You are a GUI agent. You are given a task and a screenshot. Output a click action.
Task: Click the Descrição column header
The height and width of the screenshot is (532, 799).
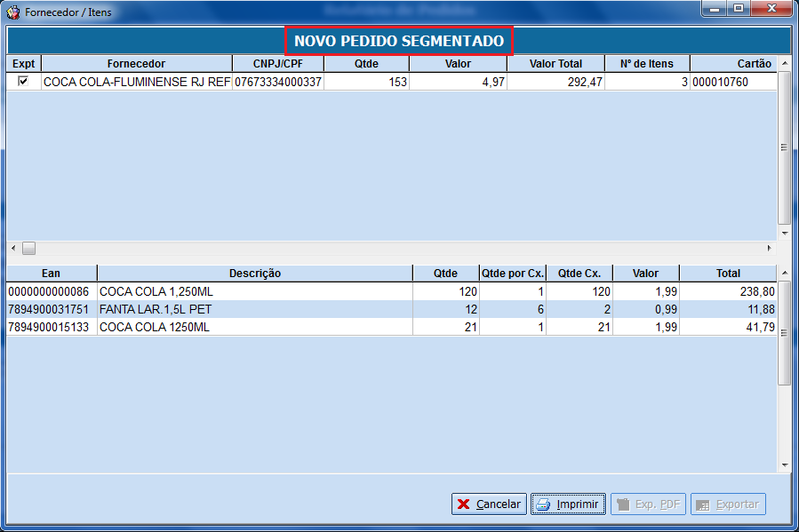pyautogui.click(x=254, y=274)
